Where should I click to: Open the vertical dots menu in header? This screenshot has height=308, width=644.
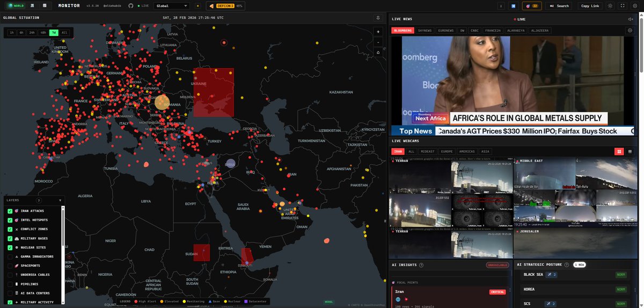(x=501, y=5)
